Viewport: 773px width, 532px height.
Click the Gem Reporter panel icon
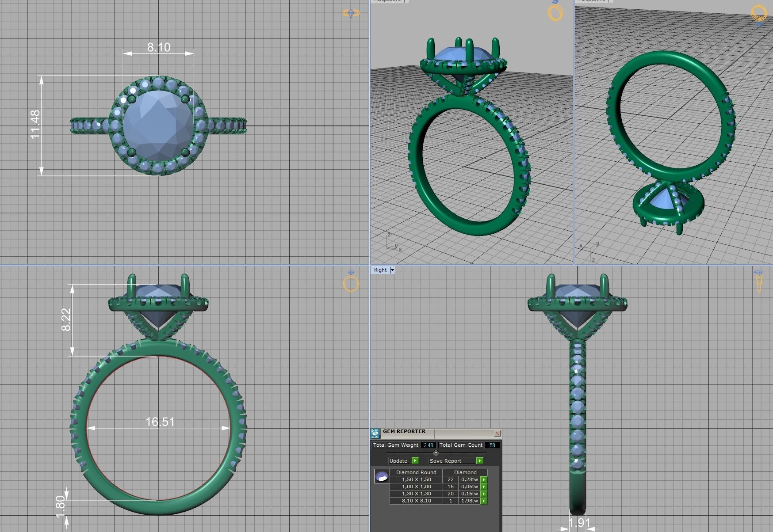click(375, 433)
